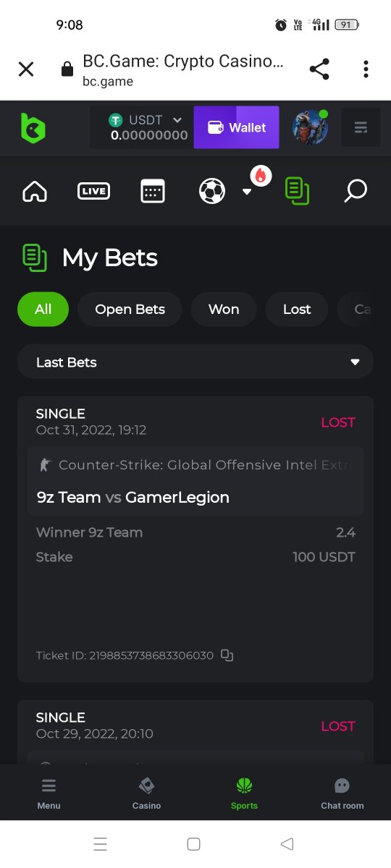
Task: Open the hot fire badge icon
Action: [x=261, y=175]
